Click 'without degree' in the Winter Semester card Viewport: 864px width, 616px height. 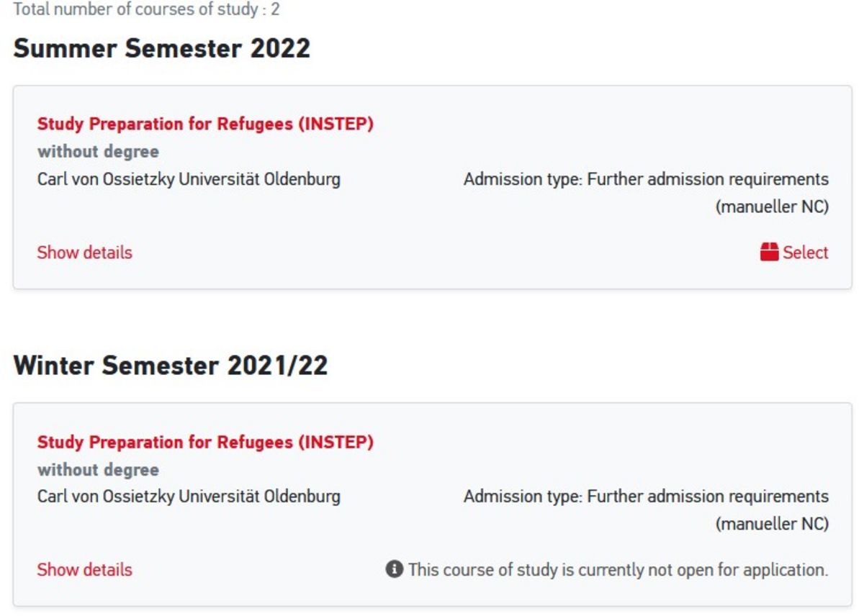click(x=98, y=469)
